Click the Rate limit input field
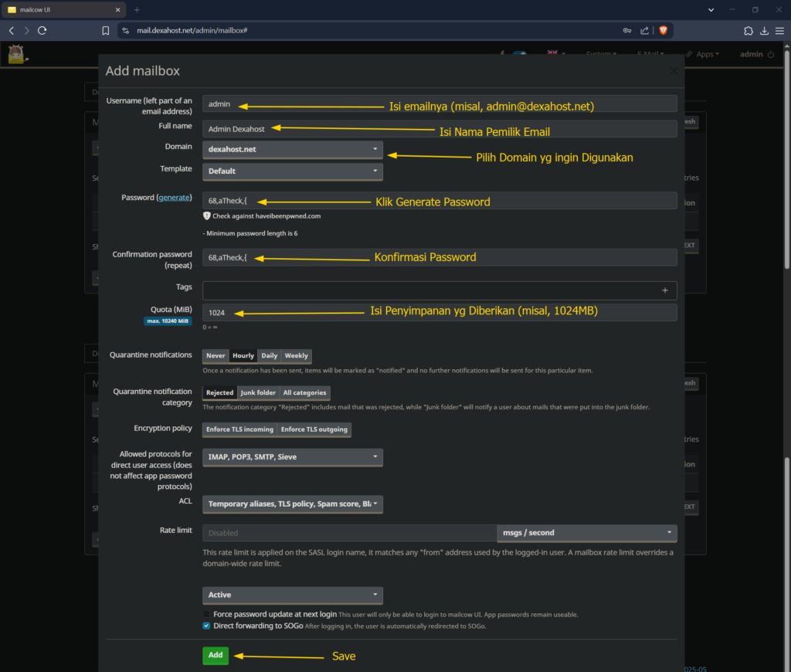The height and width of the screenshot is (672, 791). [350, 533]
